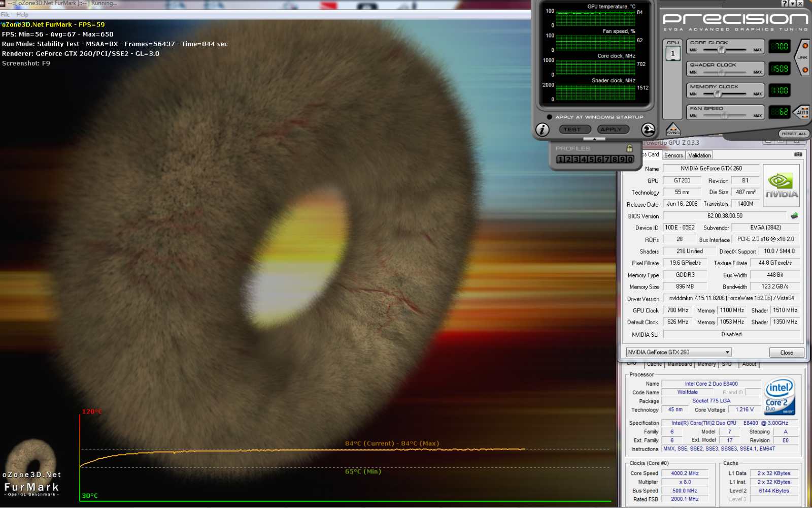
Task: Click the NVIDIA logo in GPU-Z
Action: click(782, 185)
